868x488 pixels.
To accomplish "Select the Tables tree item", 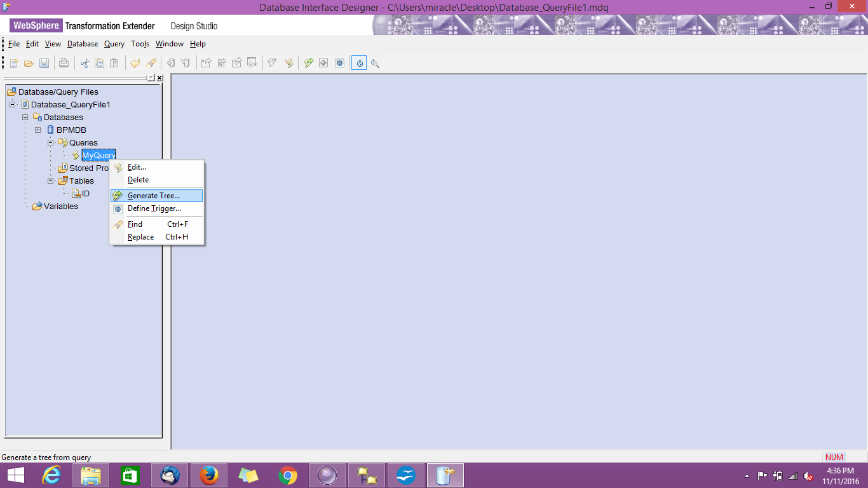I will click(x=81, y=180).
